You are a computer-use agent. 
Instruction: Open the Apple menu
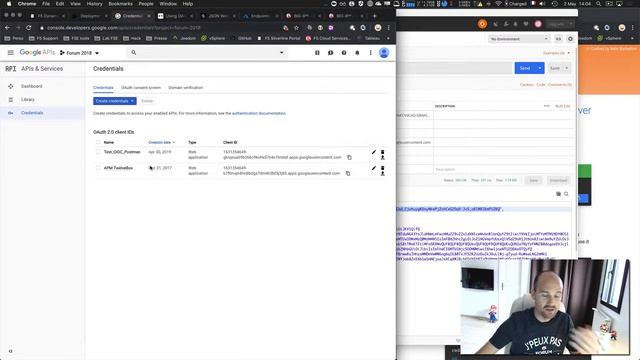(9, 4)
